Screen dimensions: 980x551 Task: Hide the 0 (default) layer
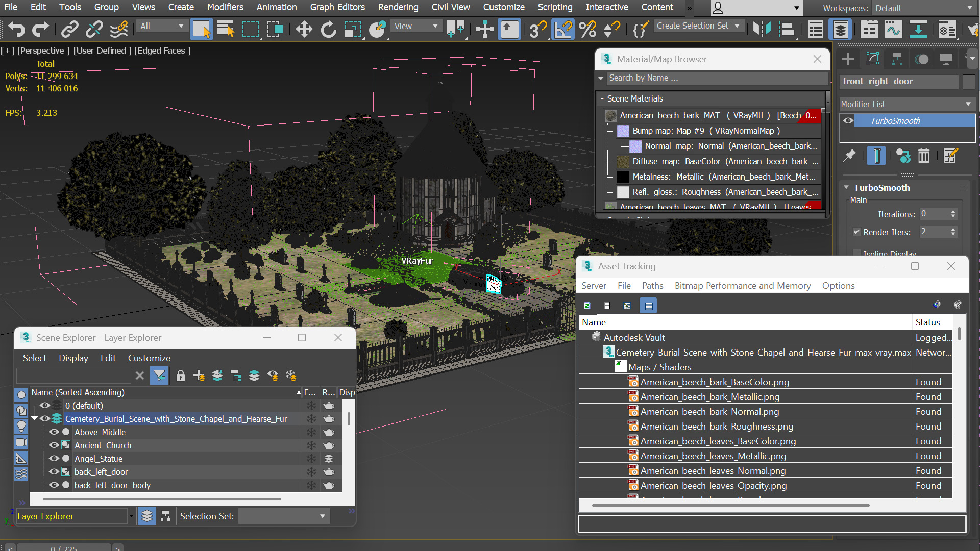45,405
